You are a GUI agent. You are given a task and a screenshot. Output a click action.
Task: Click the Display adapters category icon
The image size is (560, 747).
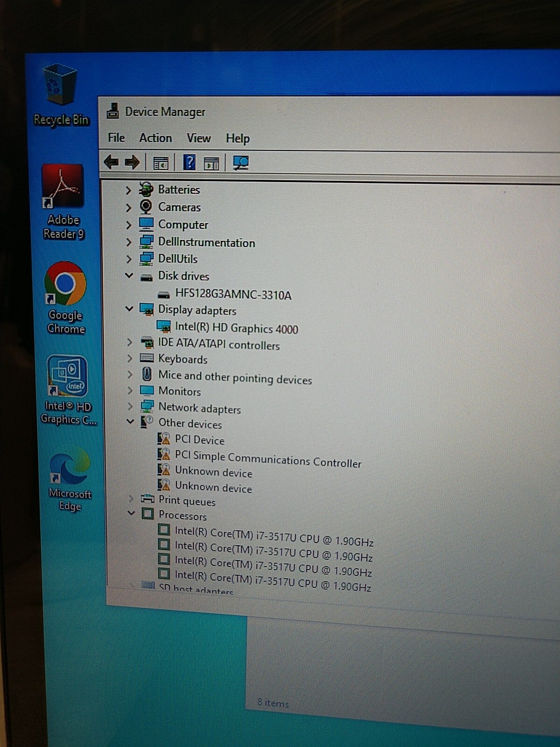(147, 310)
